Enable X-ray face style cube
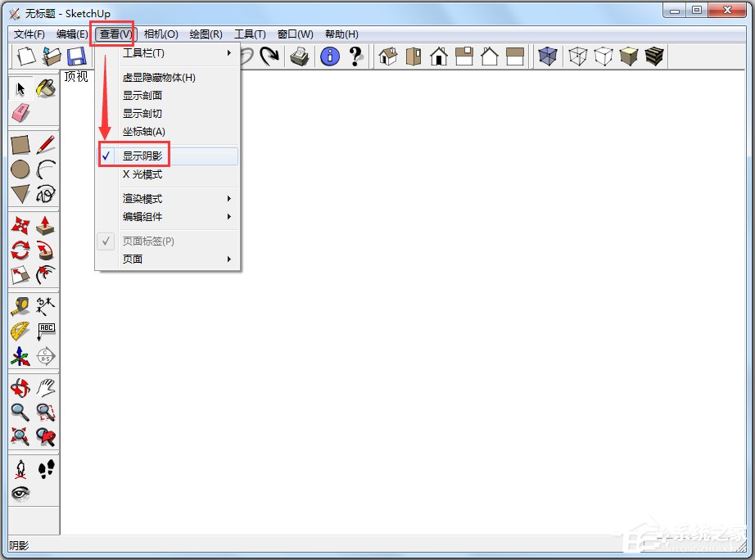Viewport: 755px width, 560px height. (548, 56)
